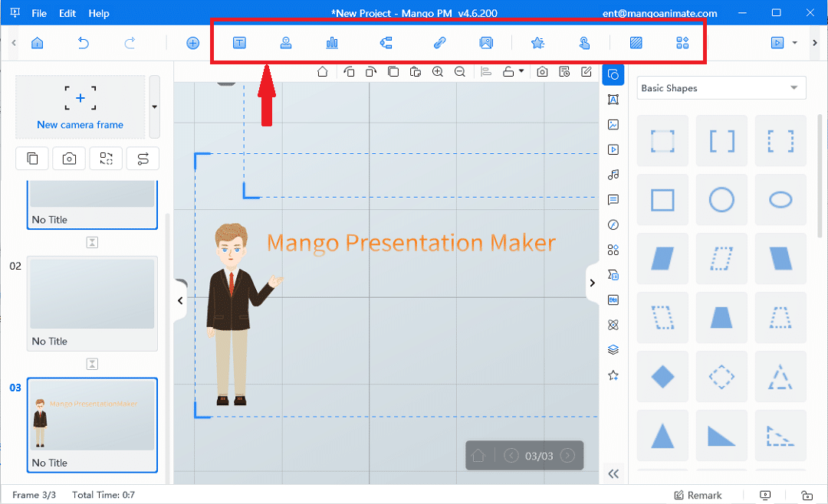Collapse the right sidebar with double chevron
Image resolution: width=828 pixels, height=504 pixels.
(x=613, y=474)
